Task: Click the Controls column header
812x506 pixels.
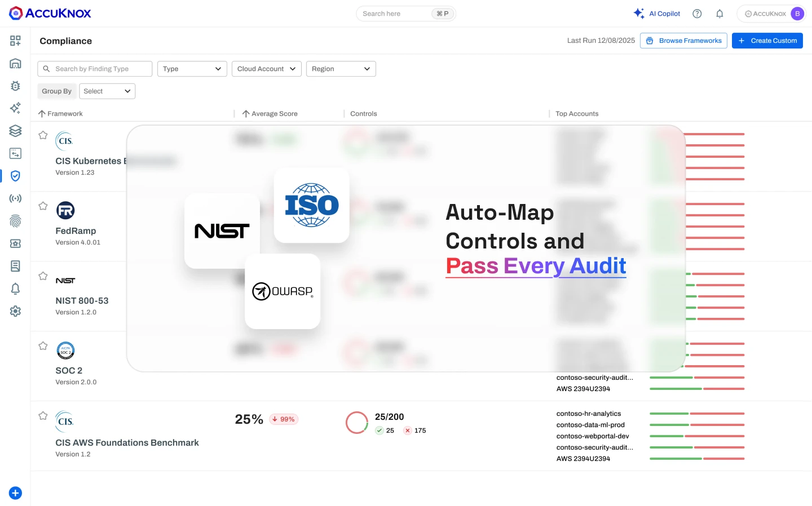Action: (x=364, y=114)
